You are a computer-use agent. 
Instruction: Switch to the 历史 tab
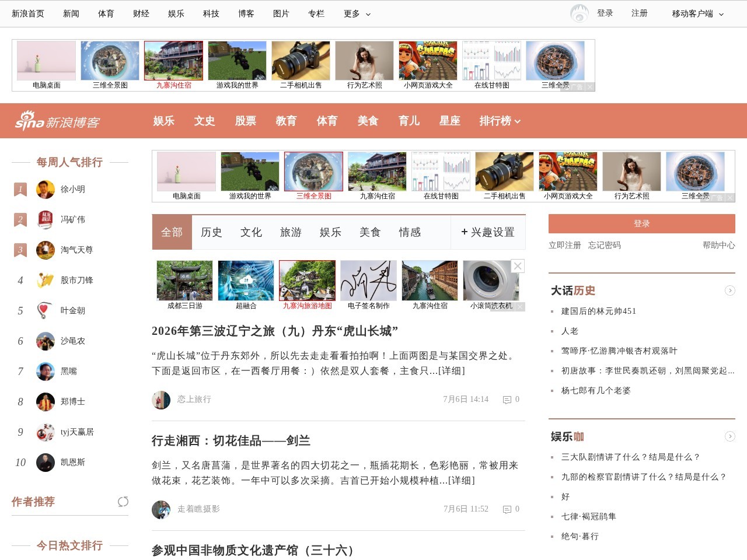coord(211,232)
